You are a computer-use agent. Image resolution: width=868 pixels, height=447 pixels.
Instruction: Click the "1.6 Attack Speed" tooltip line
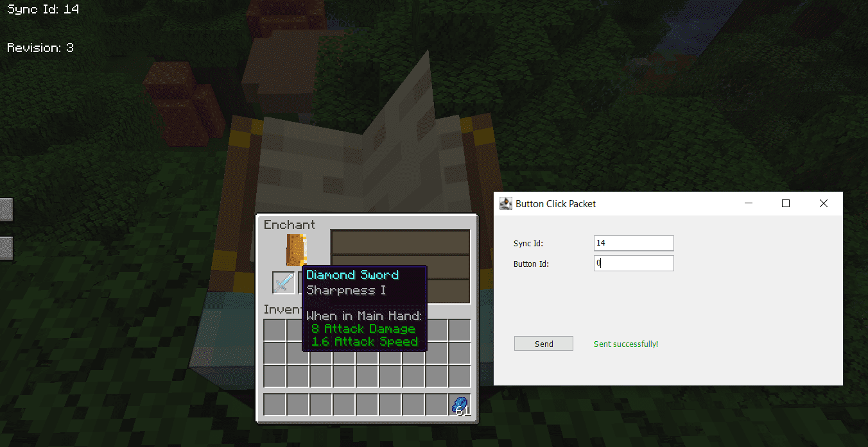365,341
